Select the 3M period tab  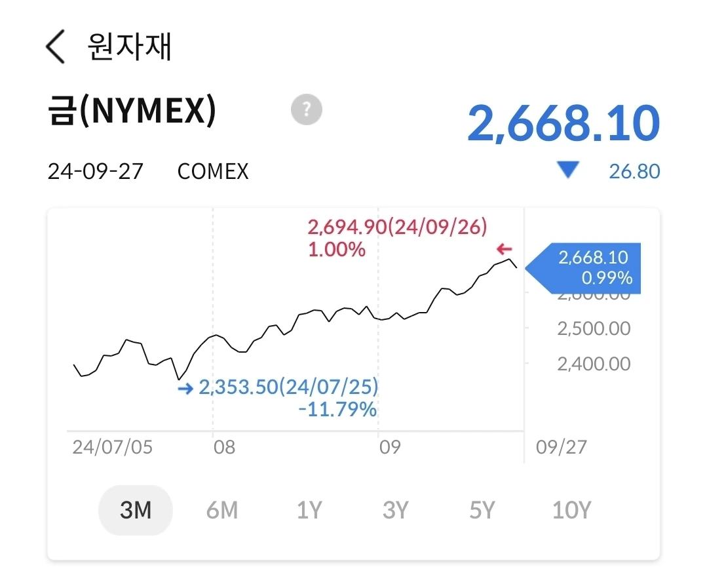tap(136, 510)
